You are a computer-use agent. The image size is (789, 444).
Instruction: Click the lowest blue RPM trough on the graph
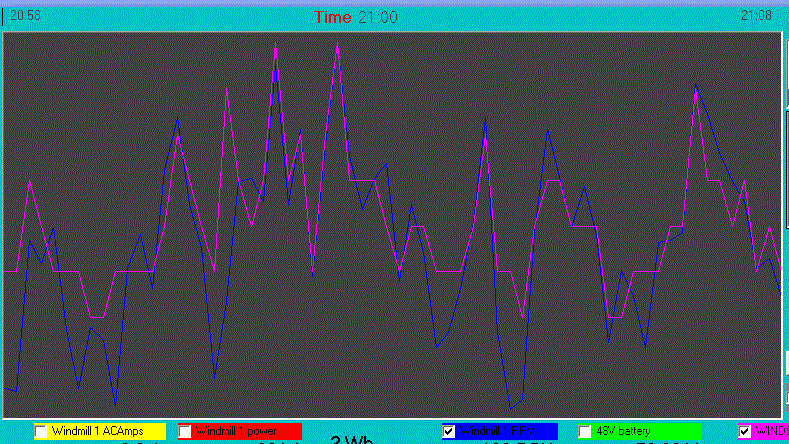pos(511,408)
